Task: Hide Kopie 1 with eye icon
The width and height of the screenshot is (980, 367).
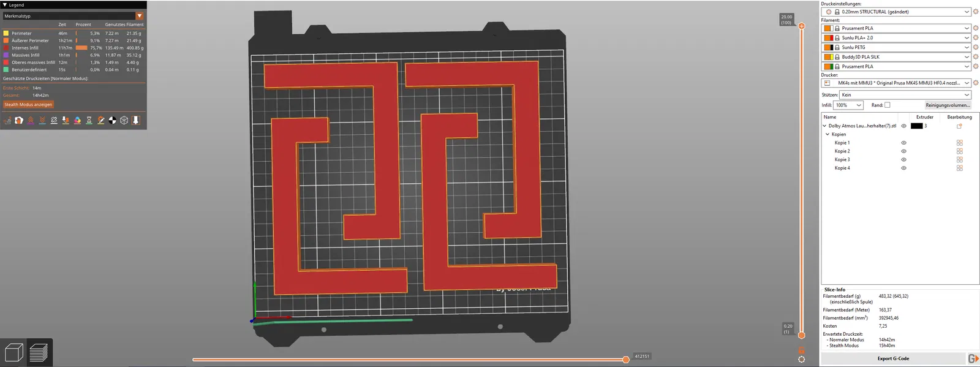Action: (x=903, y=143)
